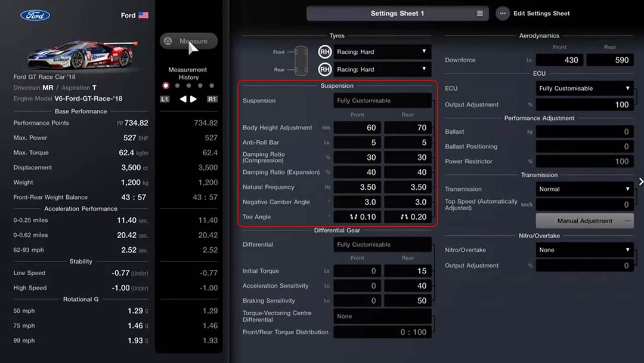The image size is (644, 363).
Task: Click the RH icon for front tyres
Action: [x=324, y=52]
